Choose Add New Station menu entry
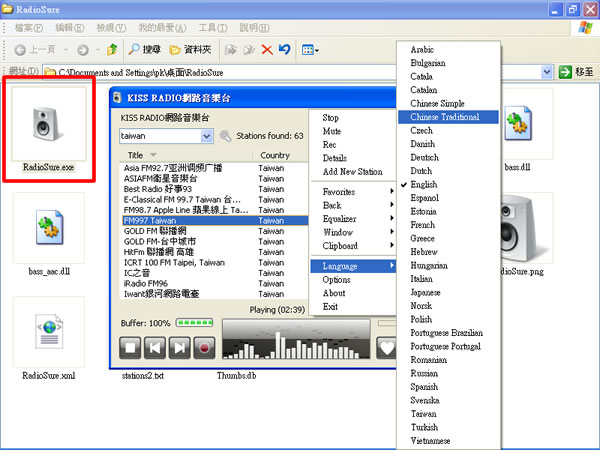This screenshot has width=600, height=450. 353,171
